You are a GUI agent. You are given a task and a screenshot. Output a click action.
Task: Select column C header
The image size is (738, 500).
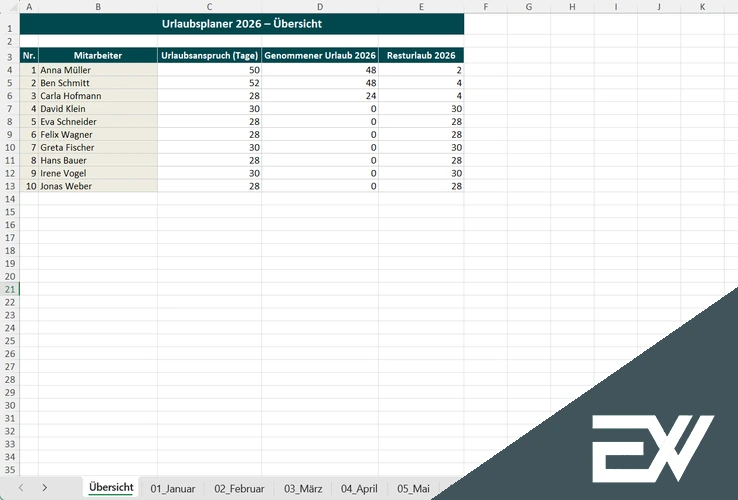click(x=209, y=7)
